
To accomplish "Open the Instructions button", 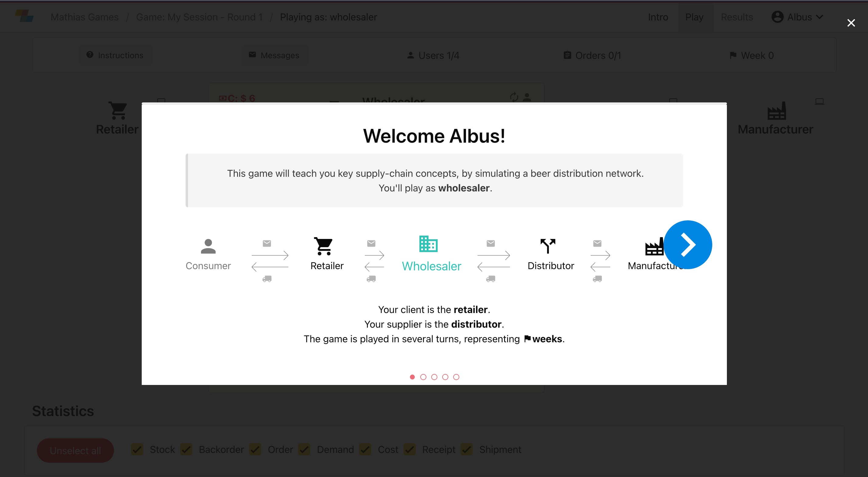I will pos(115,55).
